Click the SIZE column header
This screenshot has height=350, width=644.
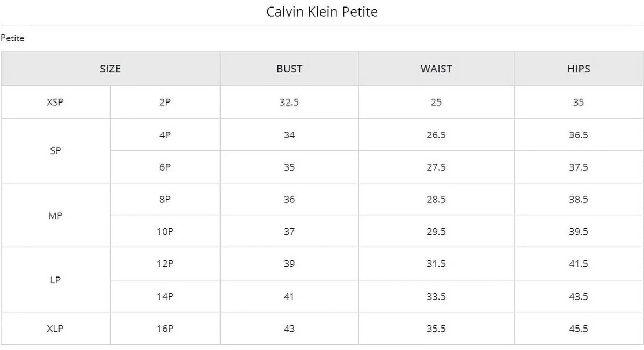click(110, 69)
